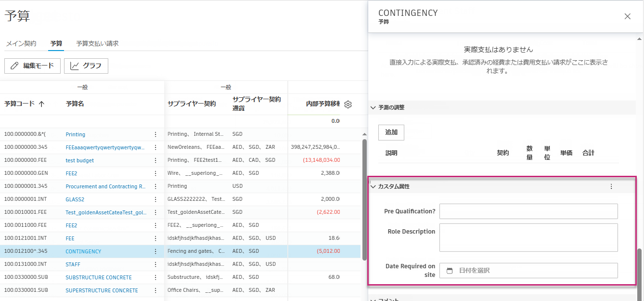Open kebab menu beside STAFF budget
The image size is (644, 301).
click(155, 264)
